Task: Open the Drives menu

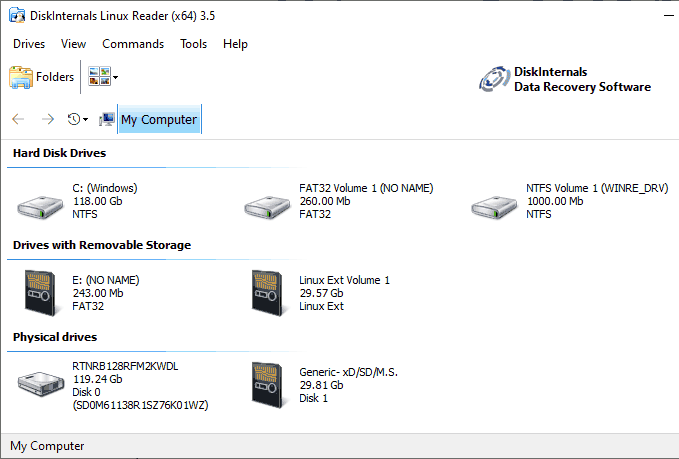Action: pyautogui.click(x=29, y=44)
